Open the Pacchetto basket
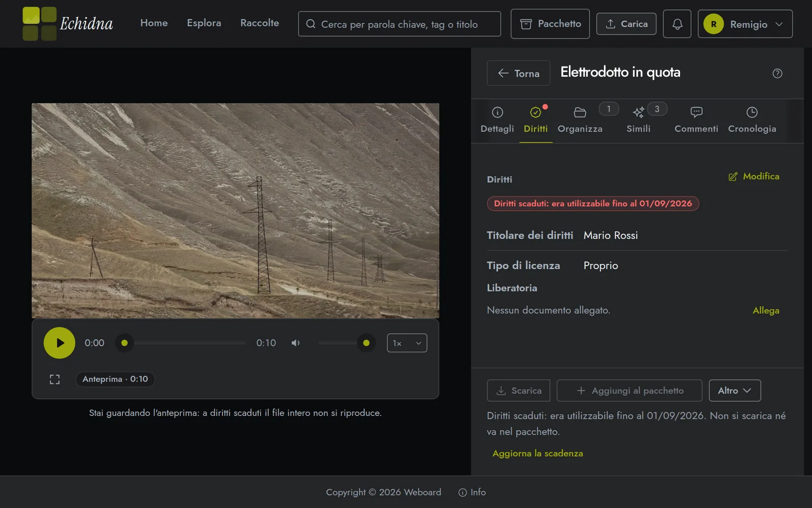The image size is (812, 508). click(550, 24)
